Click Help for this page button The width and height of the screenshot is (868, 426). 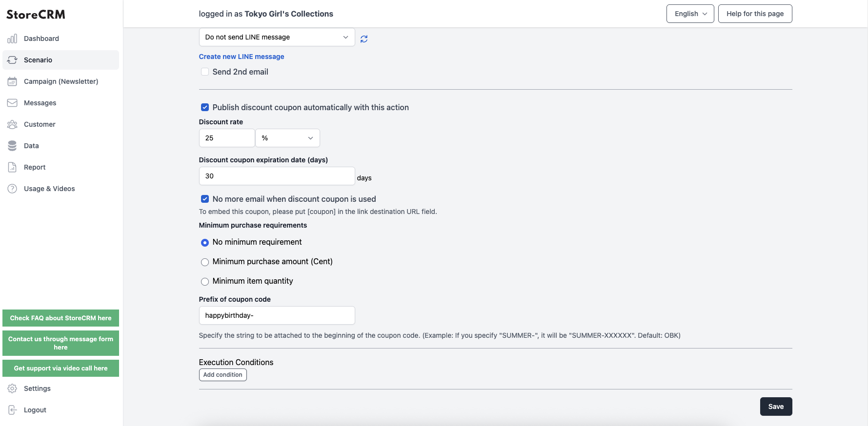pos(755,14)
